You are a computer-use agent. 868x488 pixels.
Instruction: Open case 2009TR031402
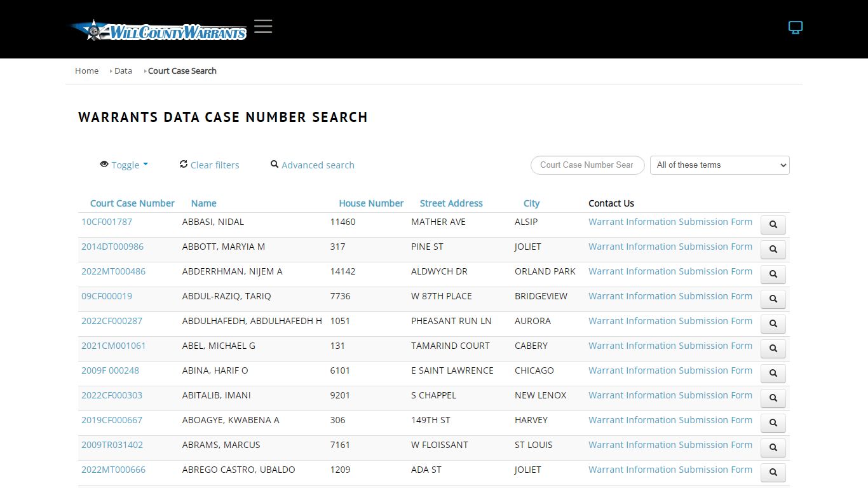click(x=112, y=445)
